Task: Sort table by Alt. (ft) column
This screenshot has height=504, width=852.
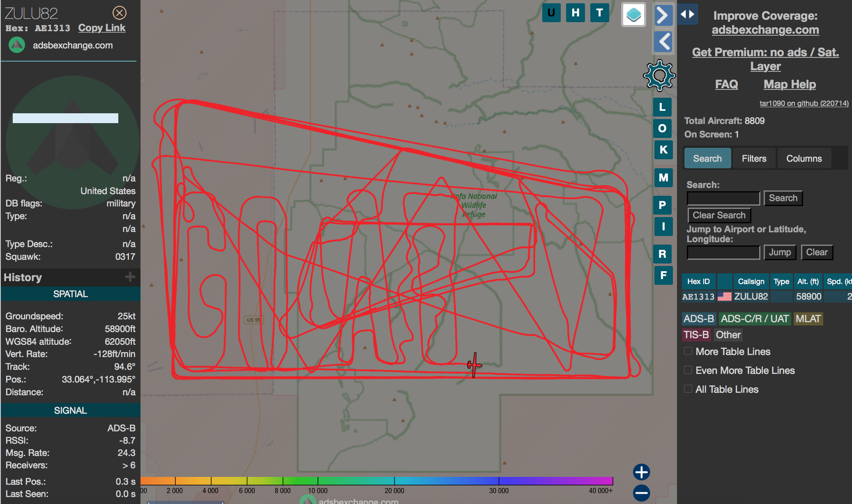Action: [808, 282]
